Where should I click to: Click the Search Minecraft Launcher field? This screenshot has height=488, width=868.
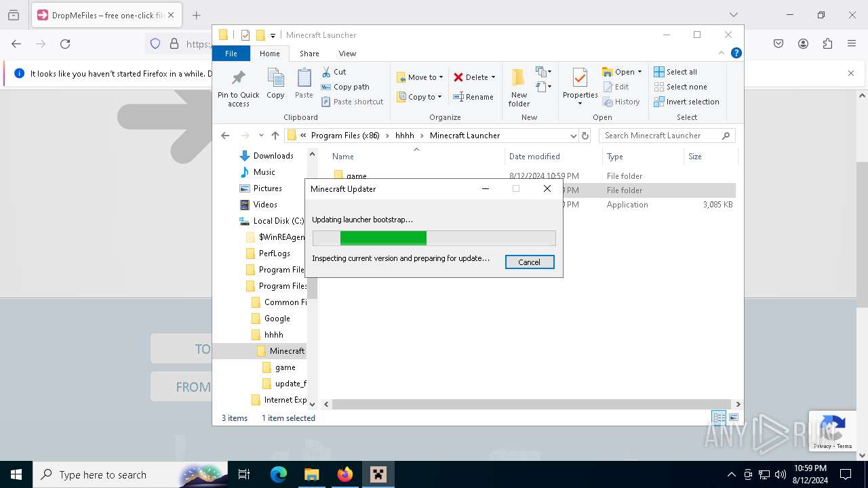[x=667, y=136]
